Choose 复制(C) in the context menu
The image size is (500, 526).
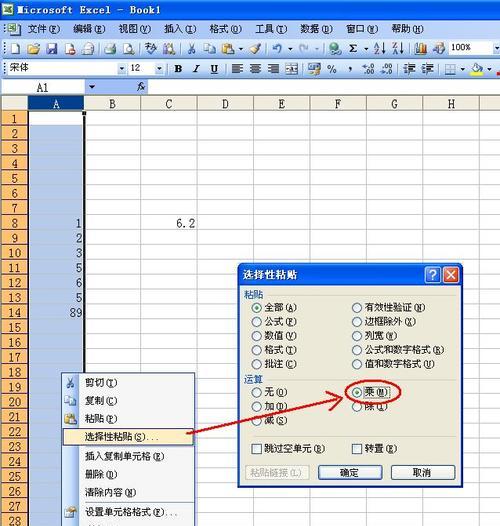pyautogui.click(x=129, y=401)
